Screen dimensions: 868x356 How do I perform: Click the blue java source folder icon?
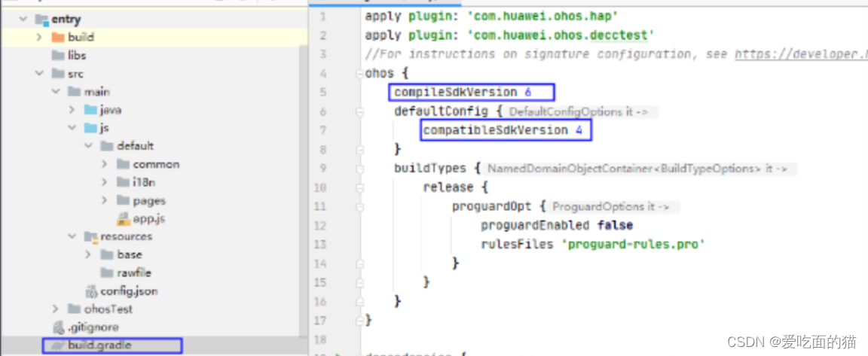pyautogui.click(x=90, y=109)
